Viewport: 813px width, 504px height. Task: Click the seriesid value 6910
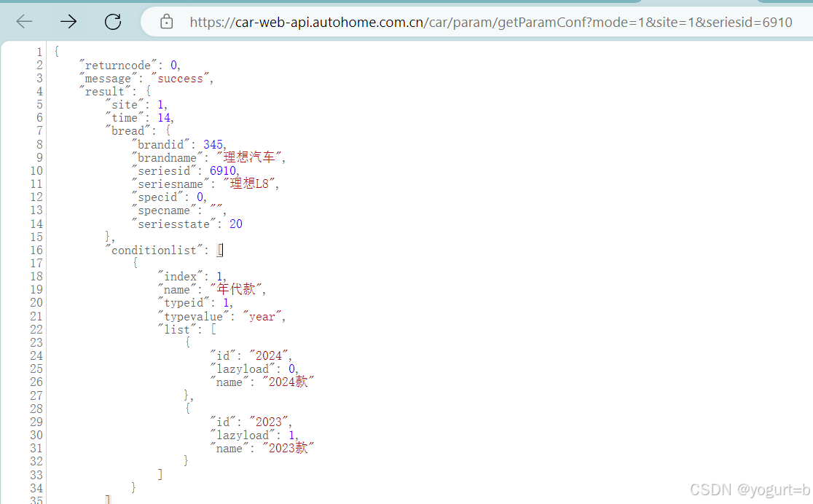[x=223, y=170]
